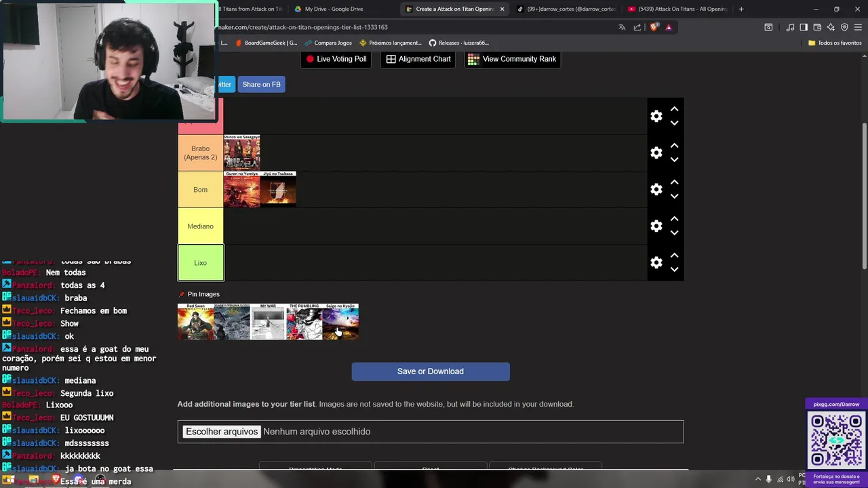Select the Saigo no Kyojin thumbnail
This screenshot has height=488, width=868.
tap(340, 322)
